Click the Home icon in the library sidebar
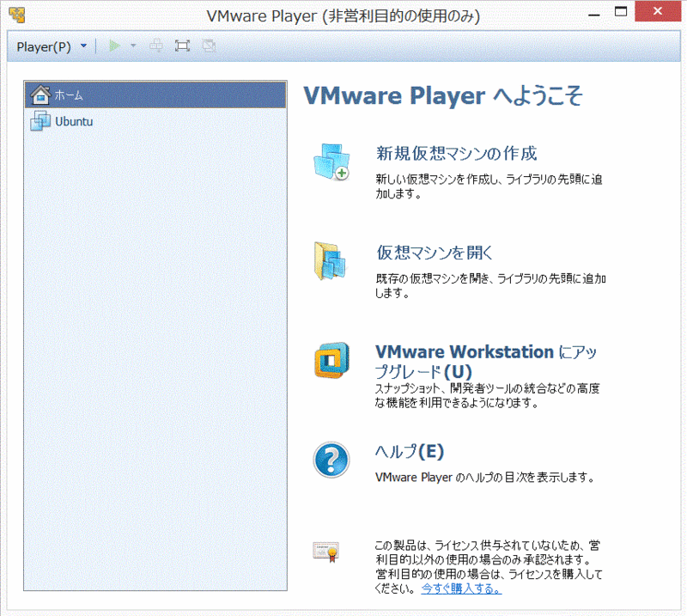The image size is (687, 616). (41, 95)
